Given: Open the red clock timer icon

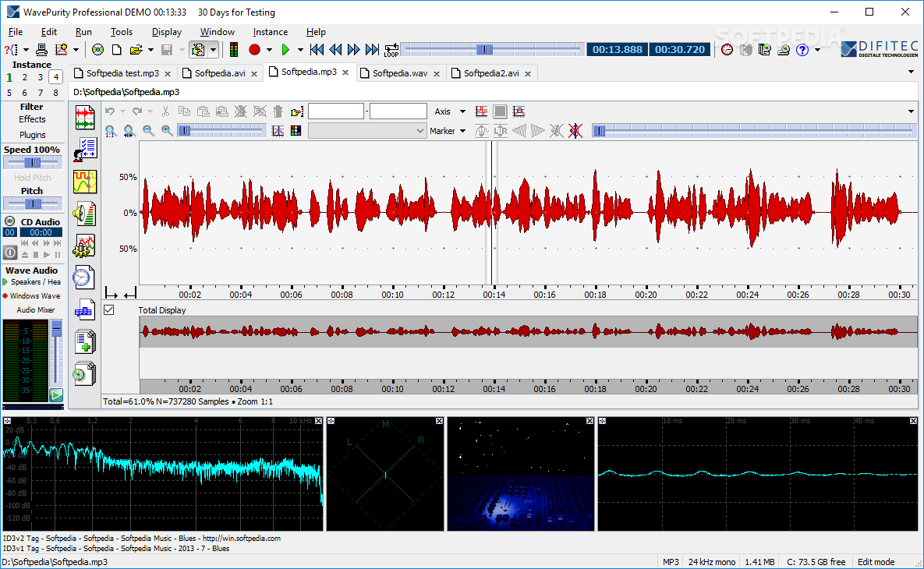Looking at the screenshot, I should coord(728,50).
